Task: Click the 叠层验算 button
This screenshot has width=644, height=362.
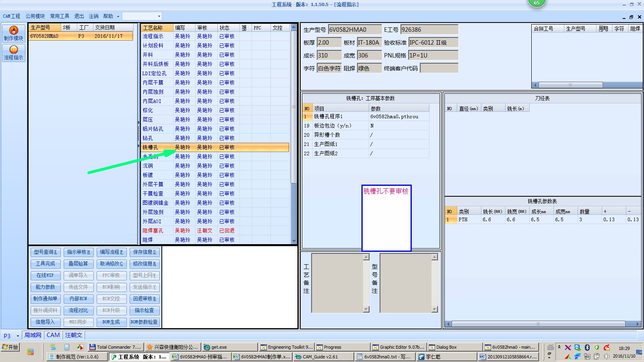Action: pyautogui.click(x=78, y=264)
